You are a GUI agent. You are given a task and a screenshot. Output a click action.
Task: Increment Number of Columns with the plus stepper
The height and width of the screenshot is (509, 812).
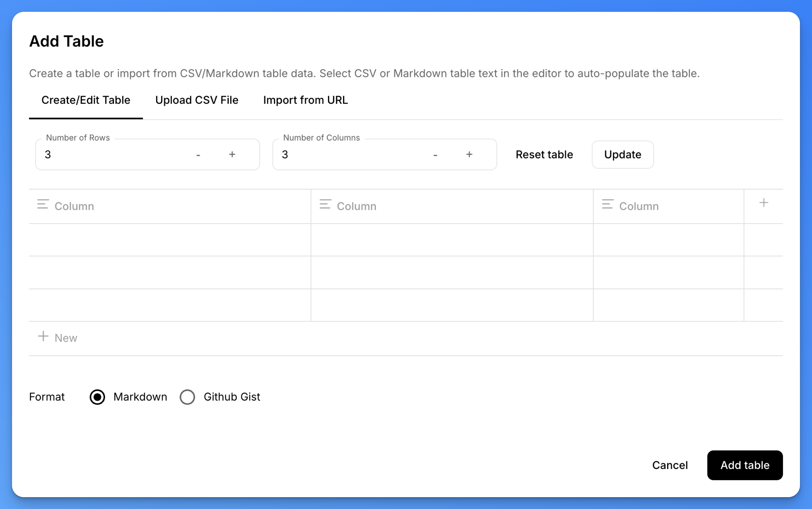click(470, 155)
